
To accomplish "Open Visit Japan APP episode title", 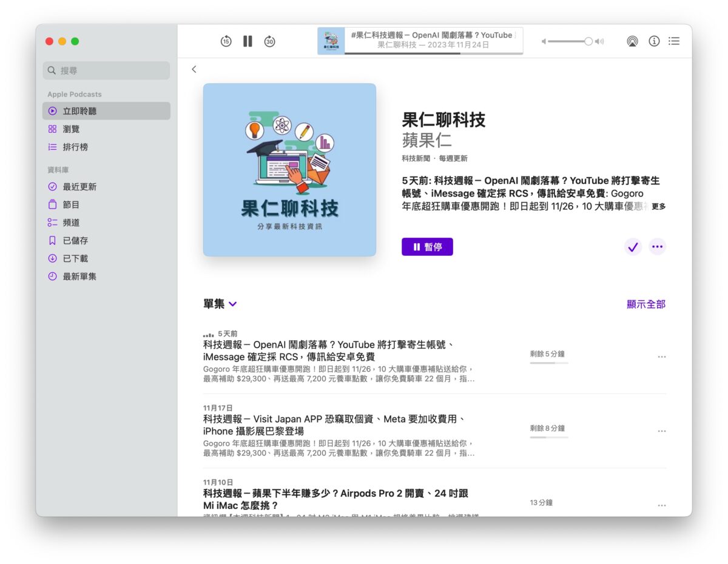I will [x=334, y=425].
